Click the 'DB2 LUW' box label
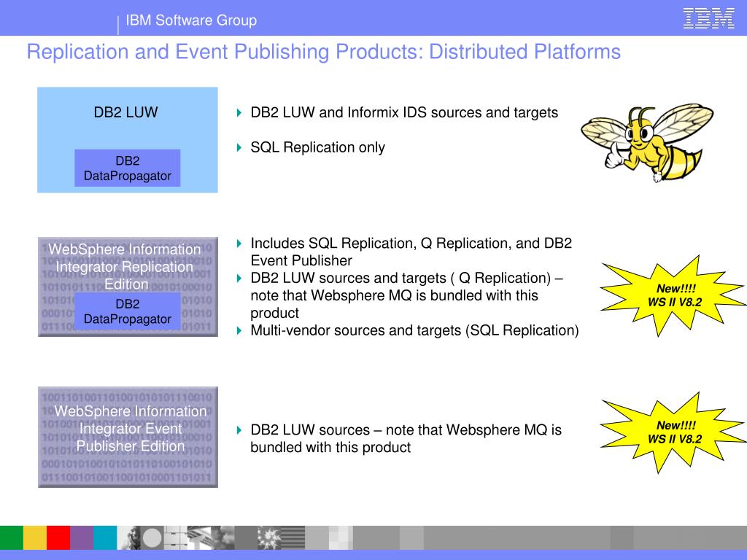The width and height of the screenshot is (747, 560). click(125, 112)
